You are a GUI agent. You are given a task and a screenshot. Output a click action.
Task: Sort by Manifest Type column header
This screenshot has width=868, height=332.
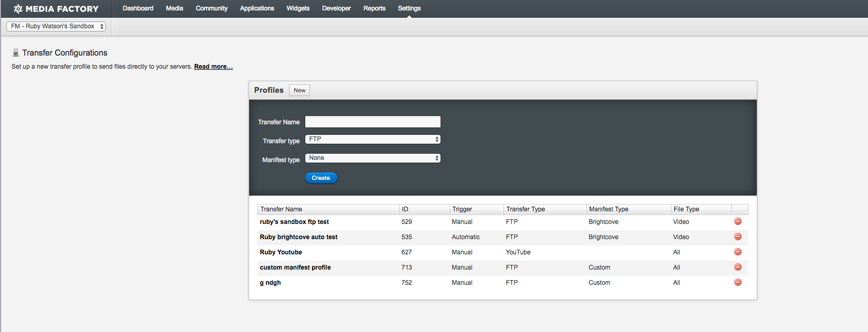[x=629, y=209]
